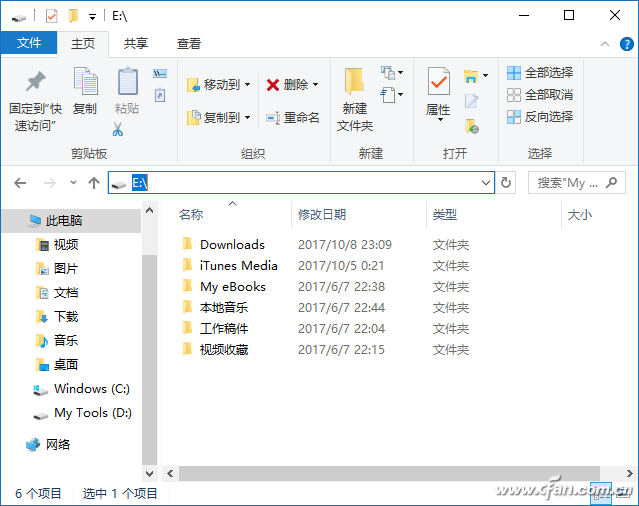Image resolution: width=639 pixels, height=506 pixels.
Task: Expand the Delete options arrow
Action: coord(315,85)
